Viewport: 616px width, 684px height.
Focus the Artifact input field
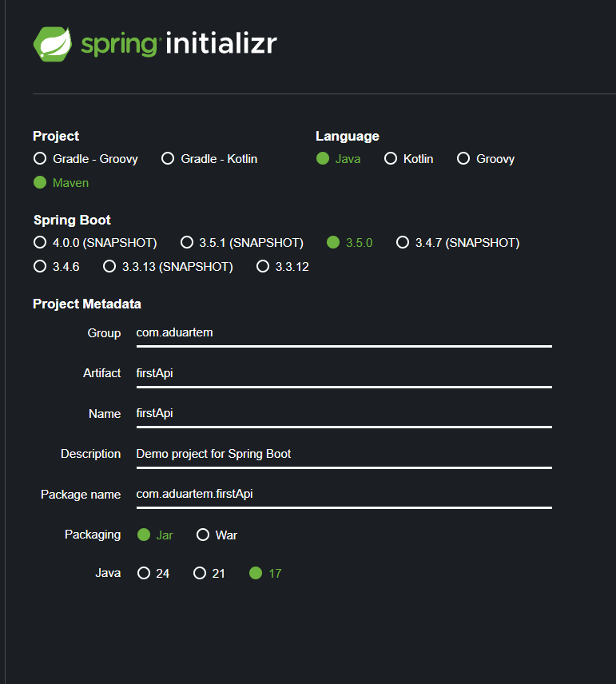tap(344, 374)
